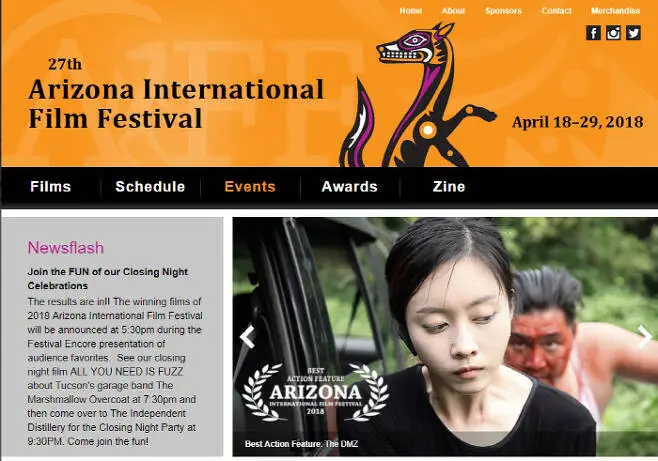Visit the Sponsors link
The height and width of the screenshot is (461, 658).
(x=504, y=11)
